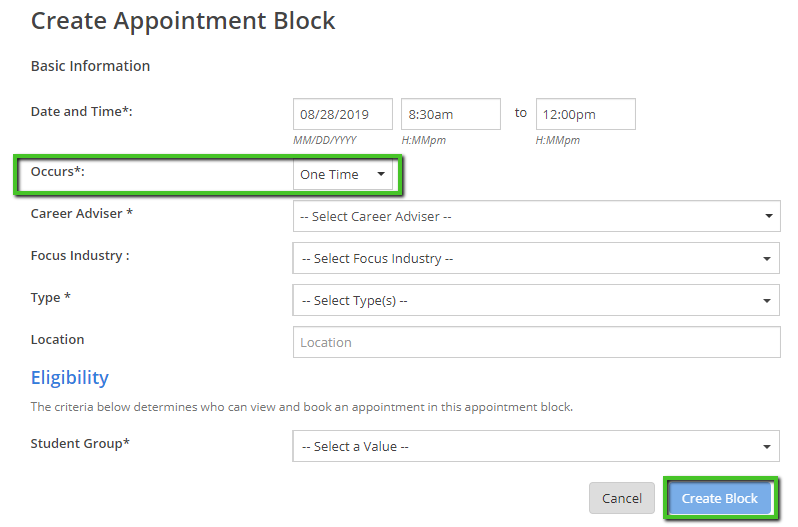Click the 'Career Adviser' field label
The width and height of the screenshot is (798, 527).
point(82,214)
